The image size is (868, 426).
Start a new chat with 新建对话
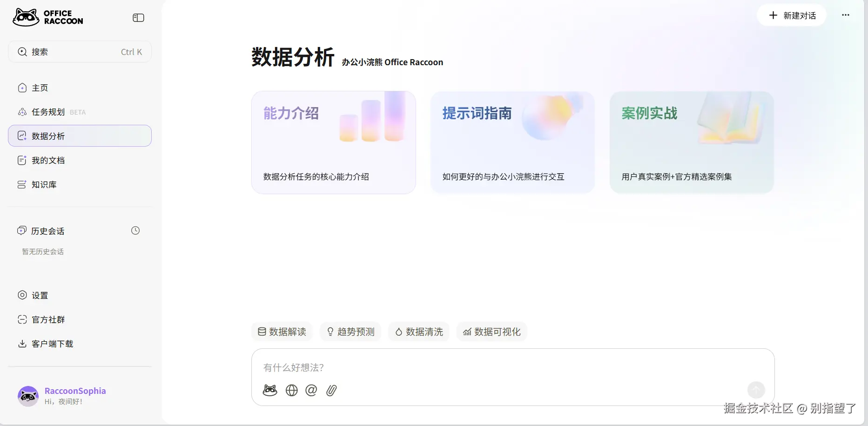tap(792, 15)
